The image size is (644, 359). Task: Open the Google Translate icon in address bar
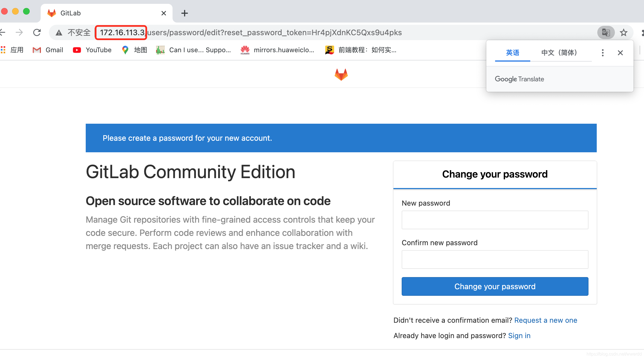point(606,32)
